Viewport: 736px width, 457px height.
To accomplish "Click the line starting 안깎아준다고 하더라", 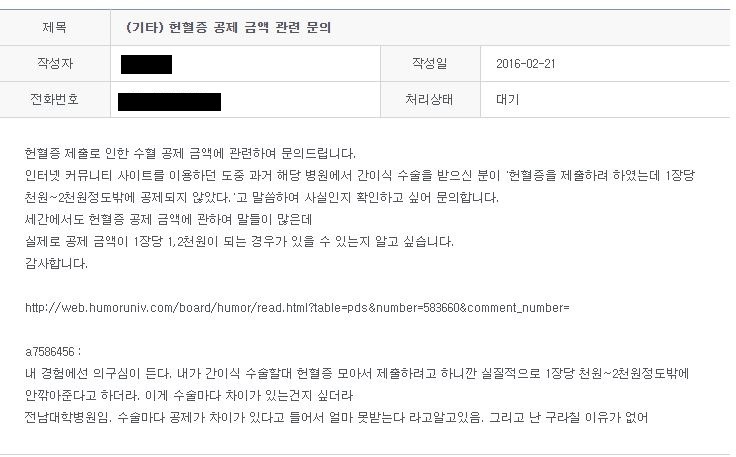I will point(189,395).
